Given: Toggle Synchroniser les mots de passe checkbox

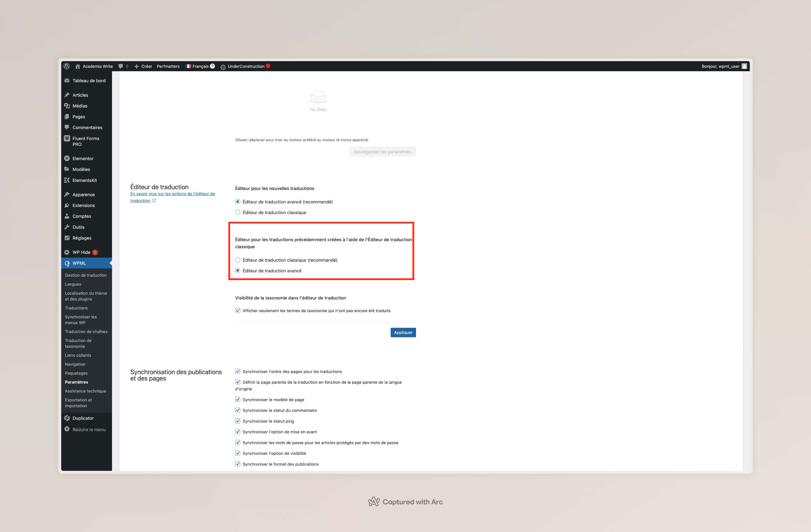Looking at the screenshot, I should (237, 442).
